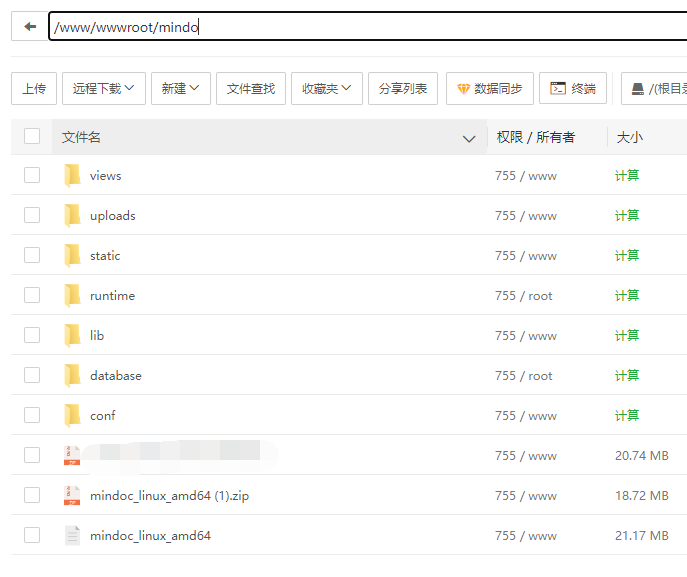
Task: Select the checkbox next to conf folder
Action: (x=32, y=416)
